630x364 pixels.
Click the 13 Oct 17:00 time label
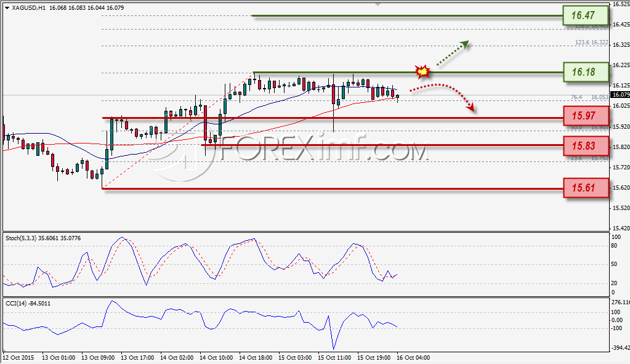point(137,358)
